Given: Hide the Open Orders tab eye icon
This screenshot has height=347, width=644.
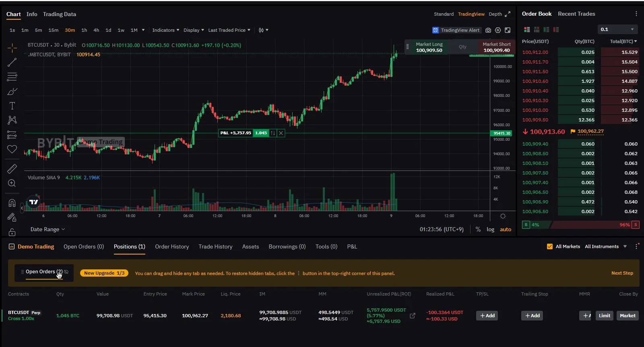Looking at the screenshot, I should point(66,272).
